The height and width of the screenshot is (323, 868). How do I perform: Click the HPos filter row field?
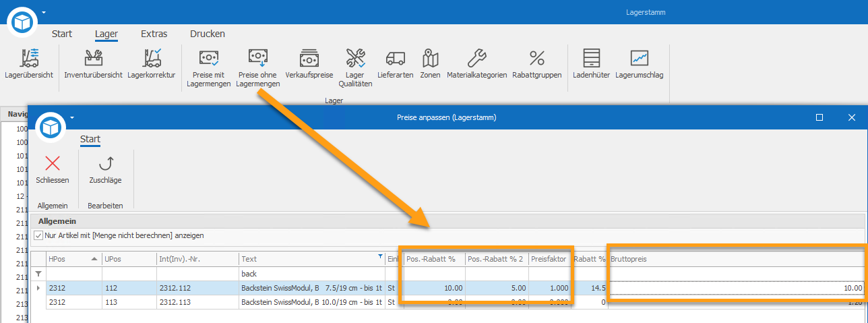click(74, 274)
